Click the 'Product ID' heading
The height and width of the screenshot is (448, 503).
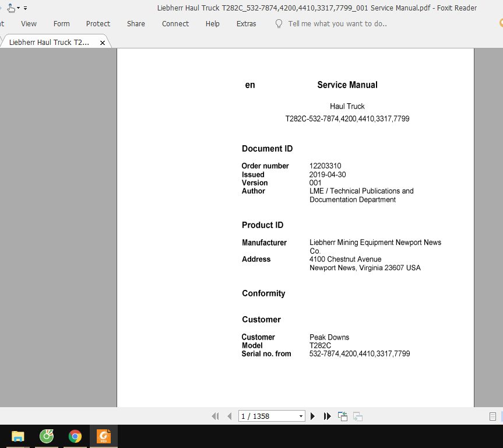[263, 225]
